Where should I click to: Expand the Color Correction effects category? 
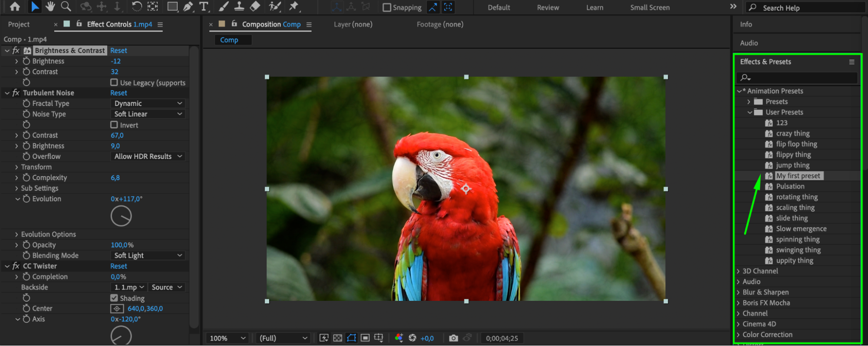(x=738, y=335)
